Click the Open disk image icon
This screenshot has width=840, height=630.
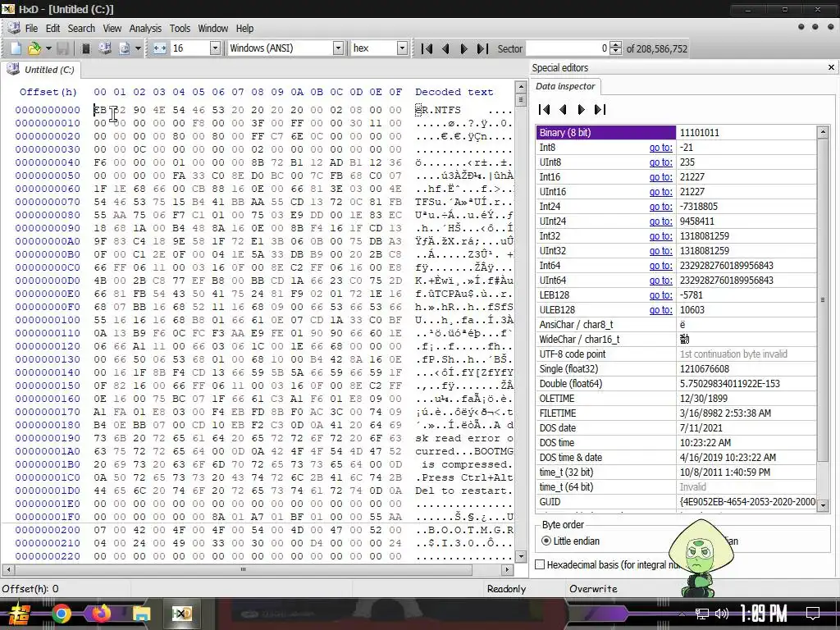[x=125, y=48]
